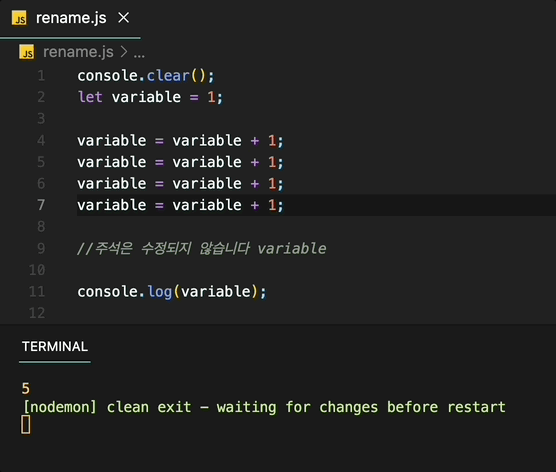Viewport: 556px width, 472px height.
Task: Click empty line number 3
Action: click(x=41, y=118)
